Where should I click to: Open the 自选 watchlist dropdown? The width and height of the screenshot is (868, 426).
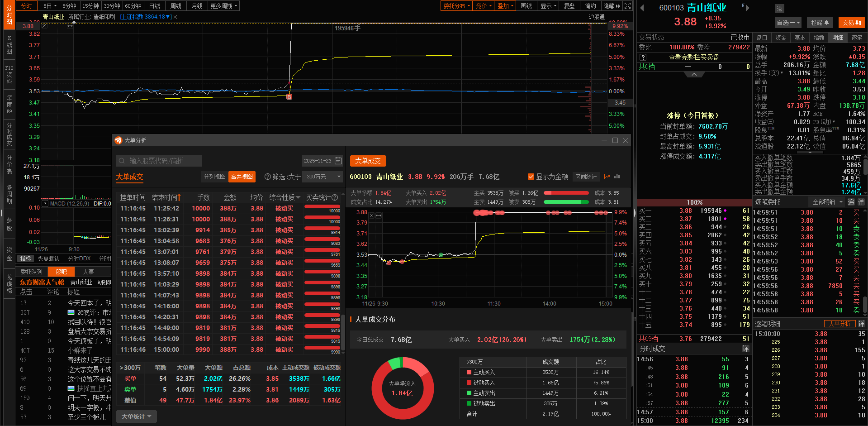coord(788,23)
